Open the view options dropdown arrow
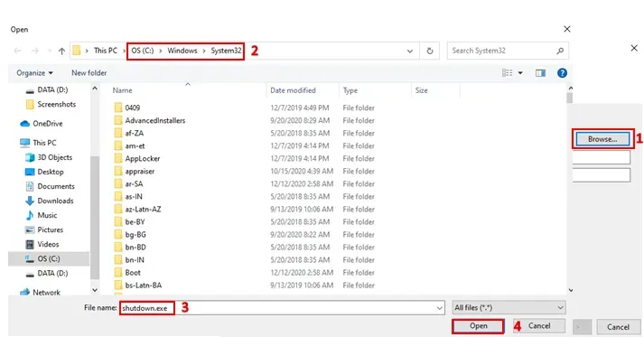 pos(520,73)
